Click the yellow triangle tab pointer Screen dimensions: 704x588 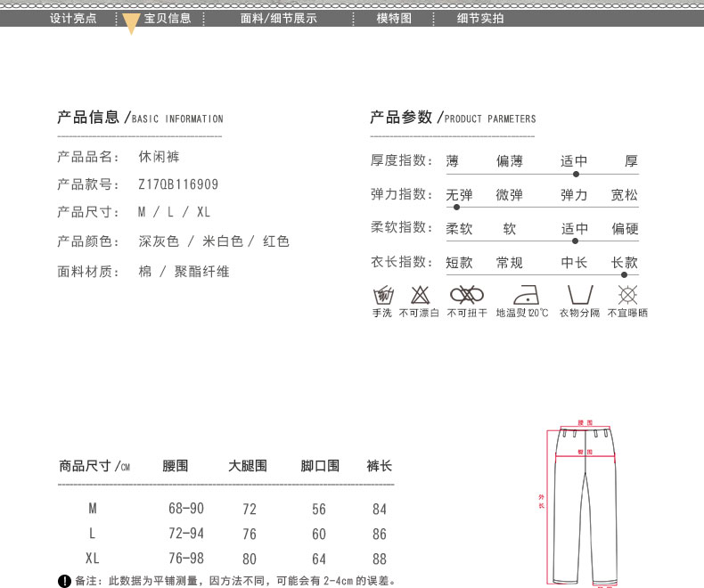[x=131, y=24]
